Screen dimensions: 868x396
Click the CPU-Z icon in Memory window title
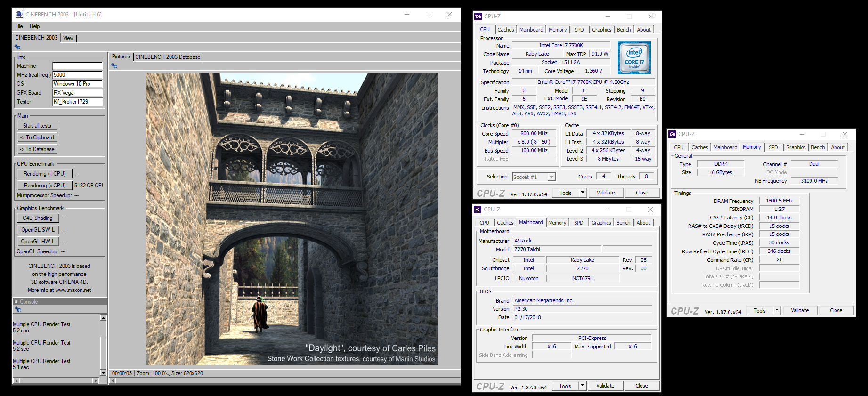tap(672, 134)
